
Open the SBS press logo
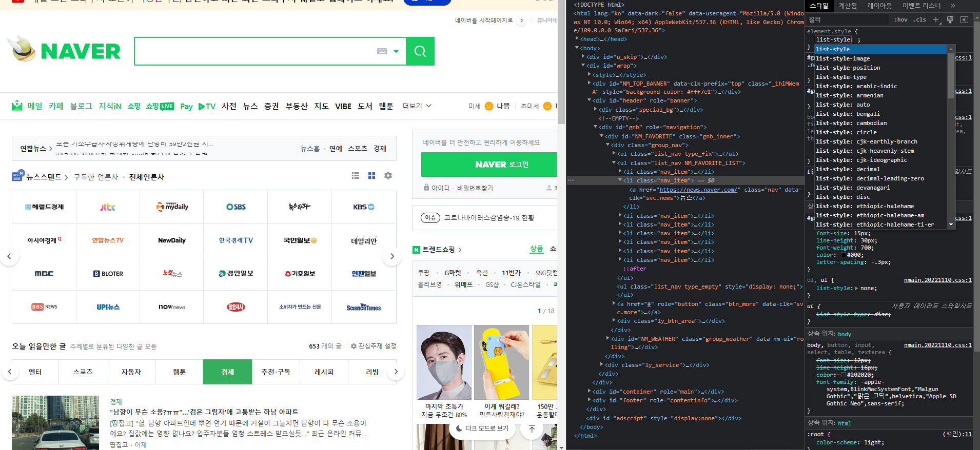(x=236, y=207)
